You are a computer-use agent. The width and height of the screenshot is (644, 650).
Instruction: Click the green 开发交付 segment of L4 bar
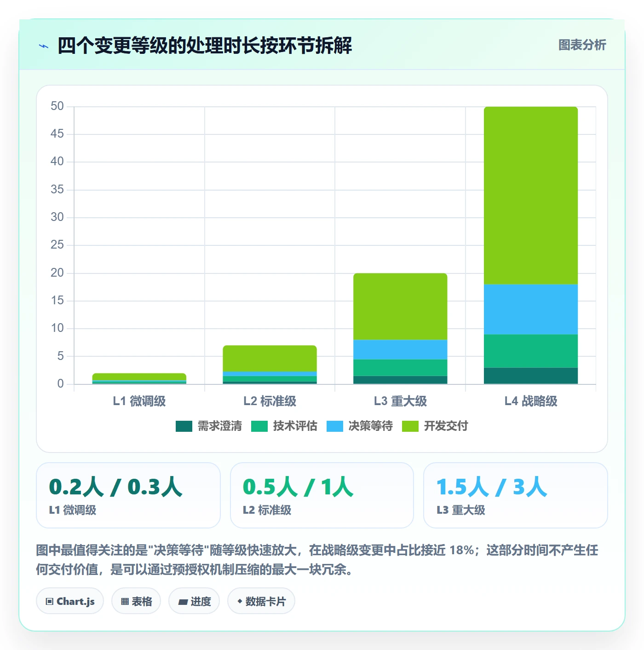531,196
